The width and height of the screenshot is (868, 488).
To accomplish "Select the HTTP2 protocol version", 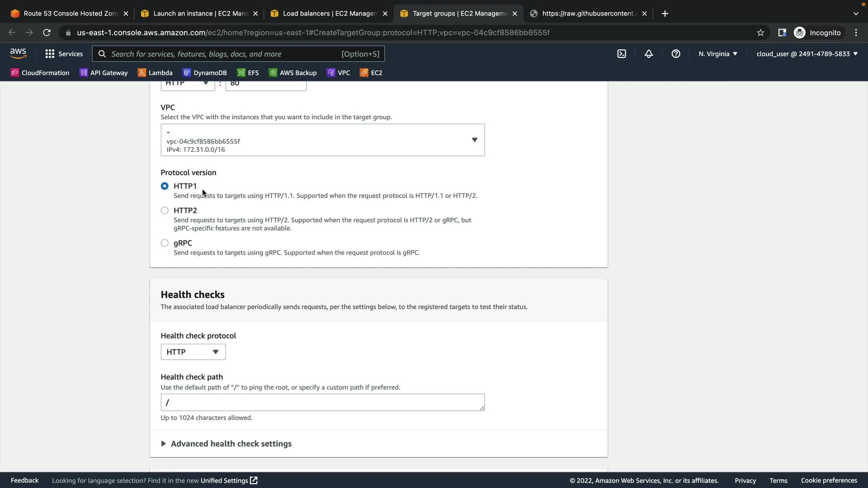I will 165,211.
